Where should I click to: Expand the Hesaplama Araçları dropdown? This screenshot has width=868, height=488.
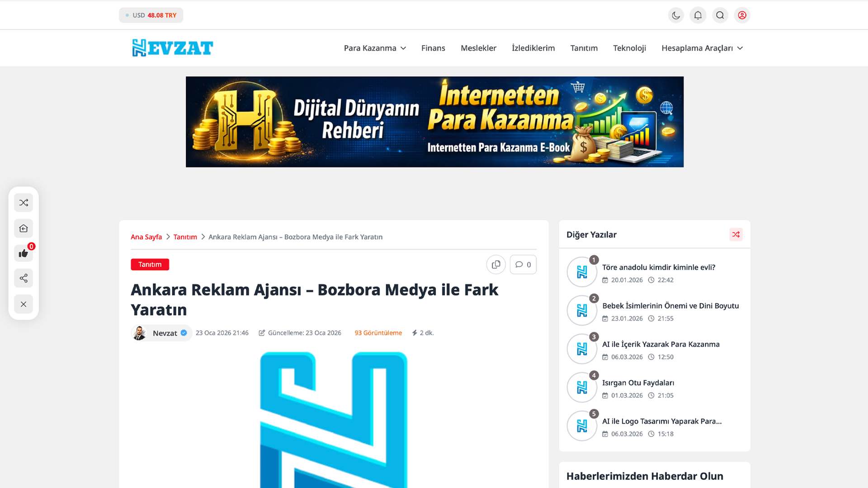702,48
